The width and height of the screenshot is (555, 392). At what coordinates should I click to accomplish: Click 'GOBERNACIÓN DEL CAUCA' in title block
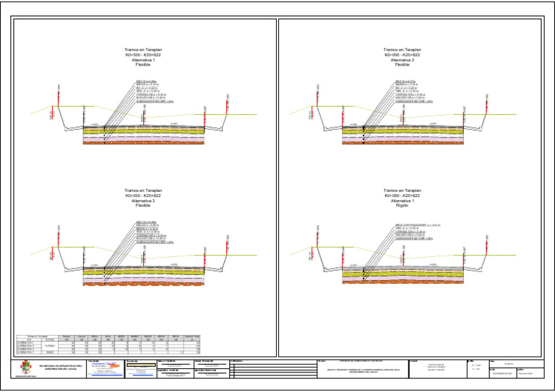tap(61, 369)
